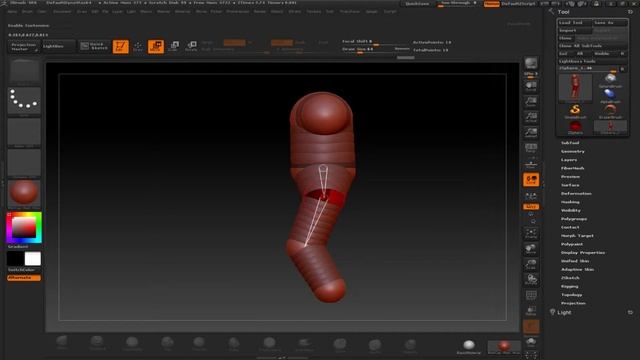Select right-shelf Move view icon
Viewport: 640px width, 360px height.
click(x=531, y=249)
